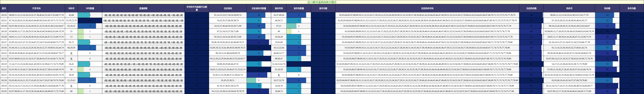The height and width of the screenshot is (94, 644).
Task: Click the 当前热码数 column header
Action: click(531, 8)
